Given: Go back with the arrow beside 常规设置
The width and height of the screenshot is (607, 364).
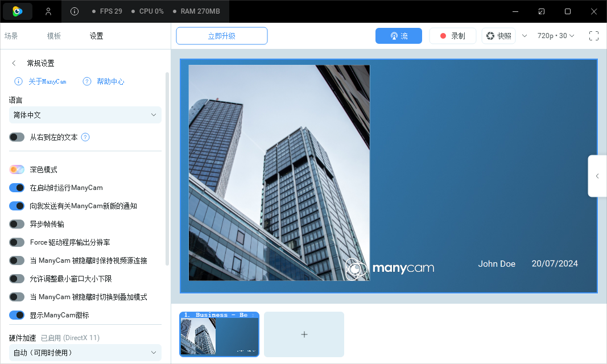Looking at the screenshot, I should tap(14, 63).
